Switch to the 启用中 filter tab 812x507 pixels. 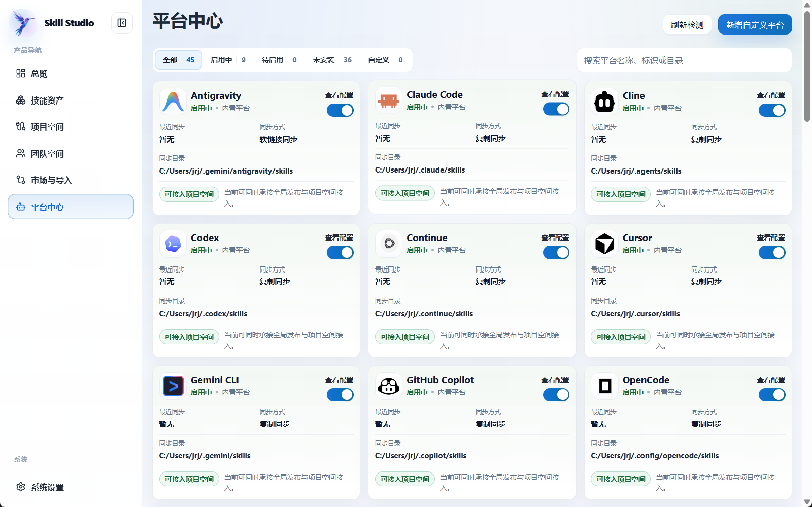(x=228, y=60)
